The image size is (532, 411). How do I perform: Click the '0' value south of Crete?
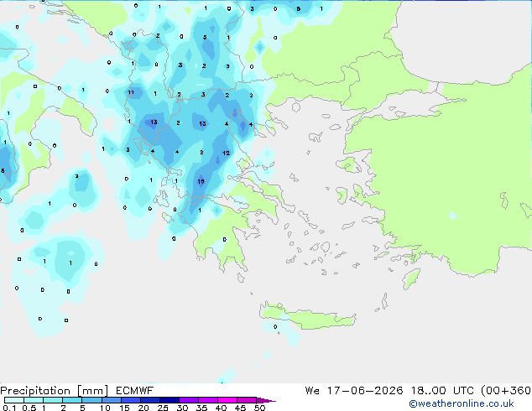tap(275, 326)
